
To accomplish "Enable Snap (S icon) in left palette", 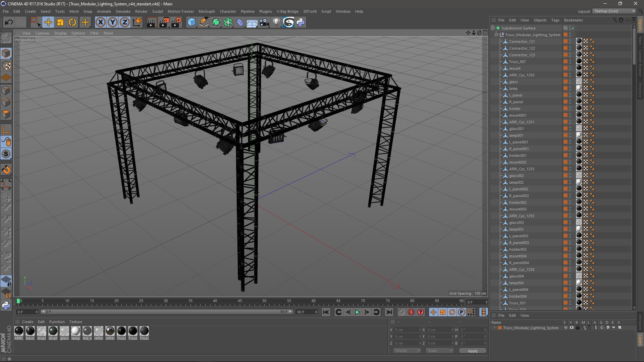I will pos(6,154).
